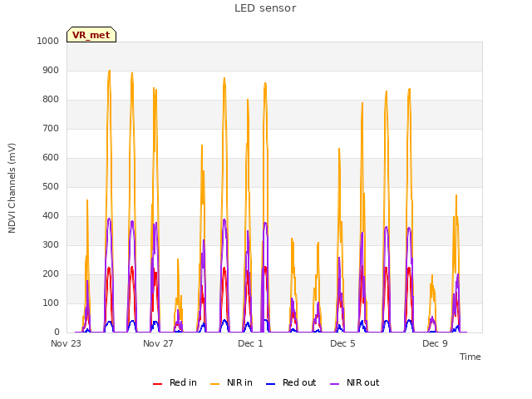Click the 700 y-axis label
This screenshot has height=399, width=532.
[51, 129]
